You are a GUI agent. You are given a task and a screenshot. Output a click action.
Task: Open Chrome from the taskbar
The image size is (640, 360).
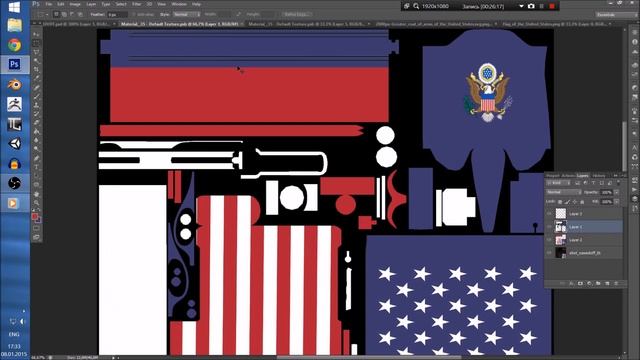[x=14, y=45]
